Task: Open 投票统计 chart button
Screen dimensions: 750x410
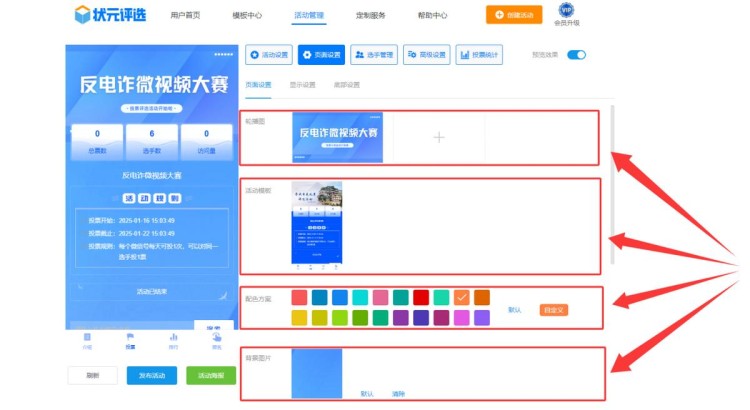Action: 478,55
